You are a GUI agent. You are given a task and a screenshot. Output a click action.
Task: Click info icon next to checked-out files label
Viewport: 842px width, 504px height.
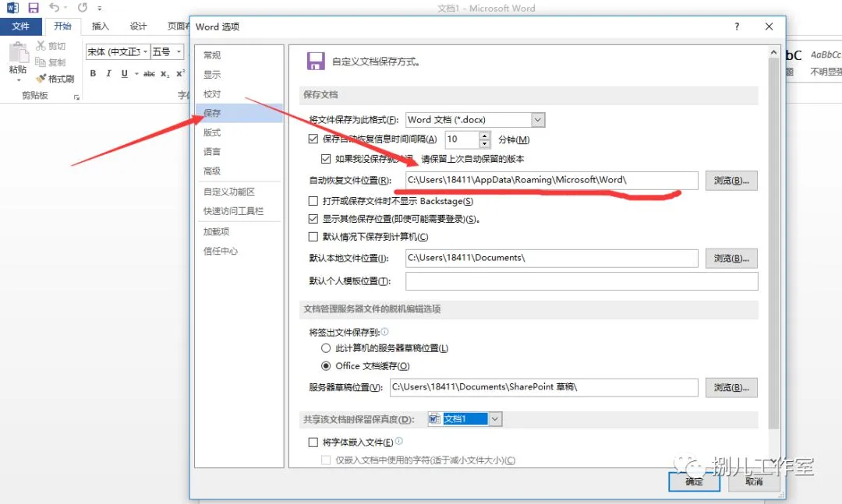[384, 332]
